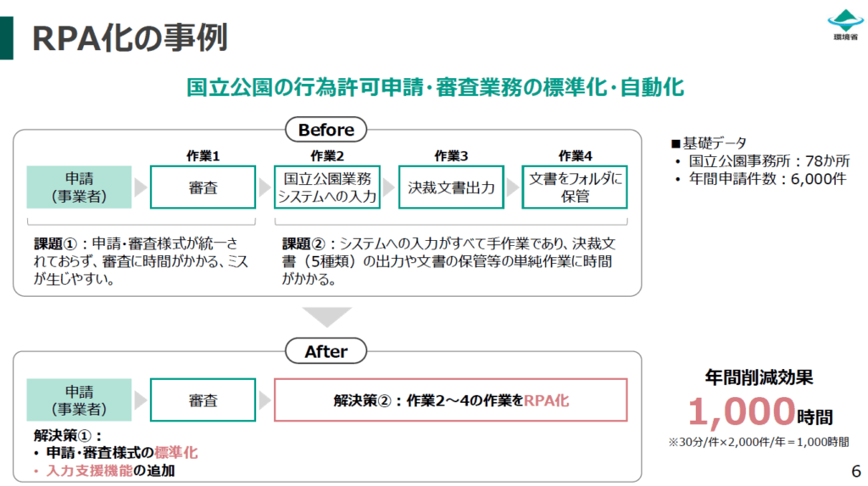Click the 審査 box in the After flow
The height and width of the screenshot is (486, 868).
pos(203,400)
